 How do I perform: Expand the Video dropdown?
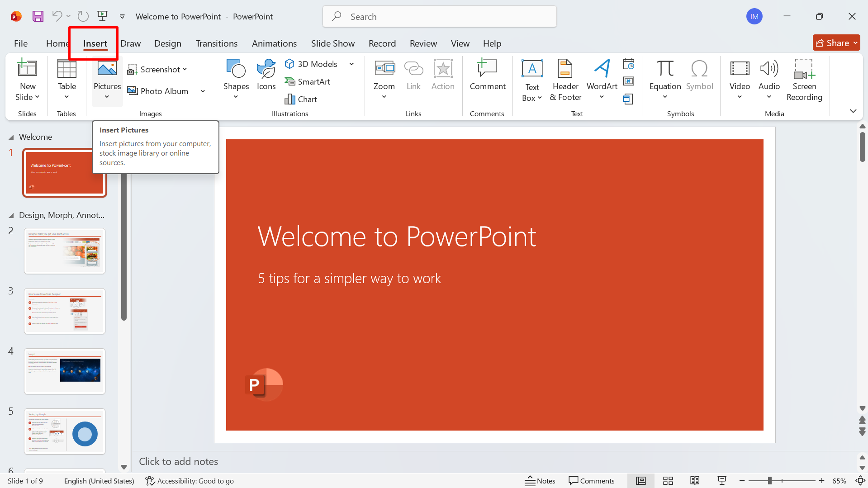pyautogui.click(x=740, y=97)
